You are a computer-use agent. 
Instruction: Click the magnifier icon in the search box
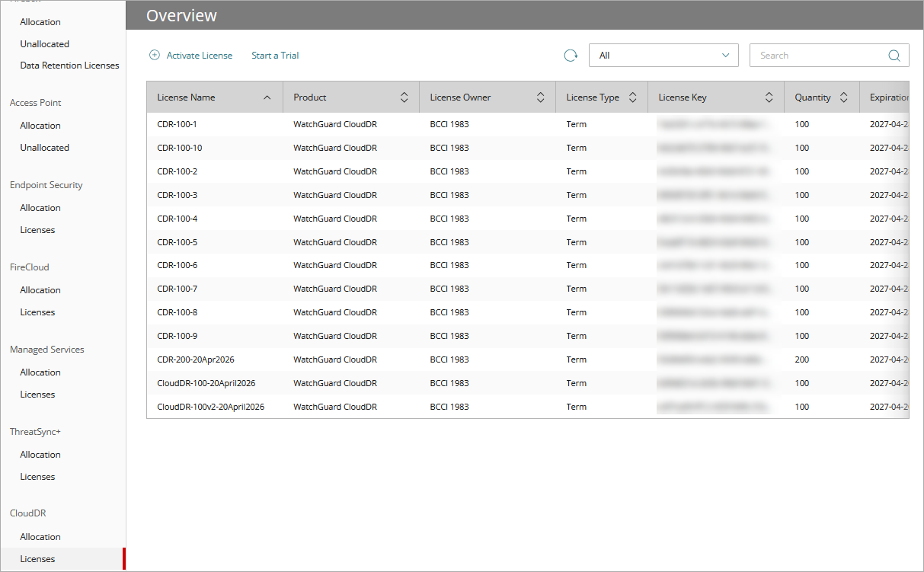click(x=894, y=56)
